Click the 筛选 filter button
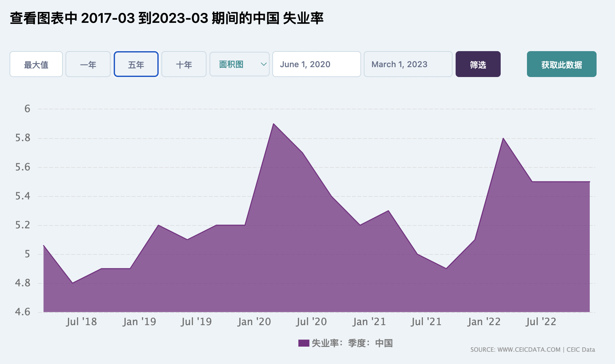Screen dimensions: 615x364 [x=478, y=64]
